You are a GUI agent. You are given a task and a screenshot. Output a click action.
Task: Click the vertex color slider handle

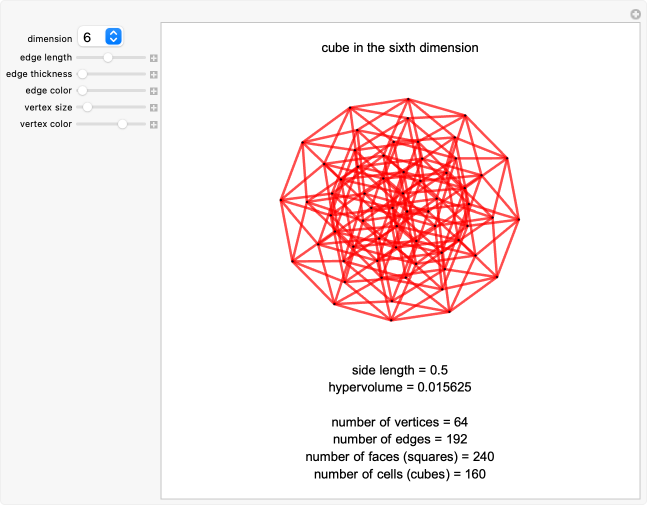(x=122, y=124)
